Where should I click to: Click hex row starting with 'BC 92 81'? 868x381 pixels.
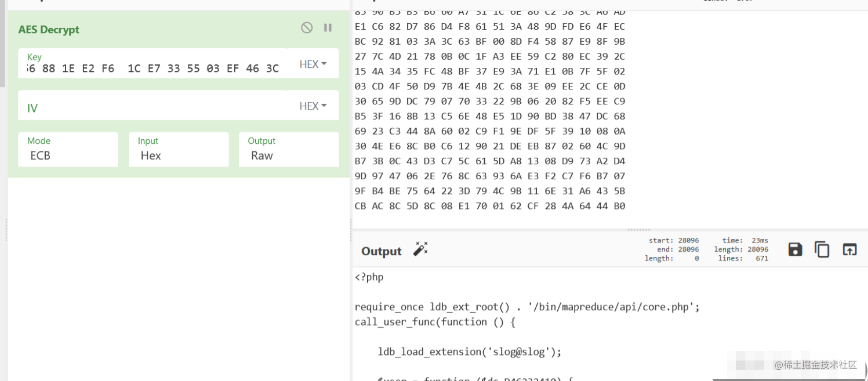click(x=490, y=42)
